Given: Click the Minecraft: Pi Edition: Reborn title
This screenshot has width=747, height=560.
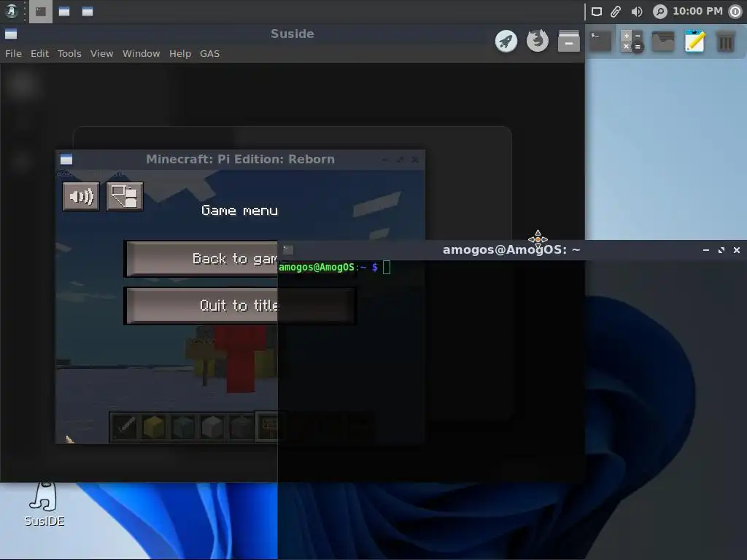Looking at the screenshot, I should (240, 159).
